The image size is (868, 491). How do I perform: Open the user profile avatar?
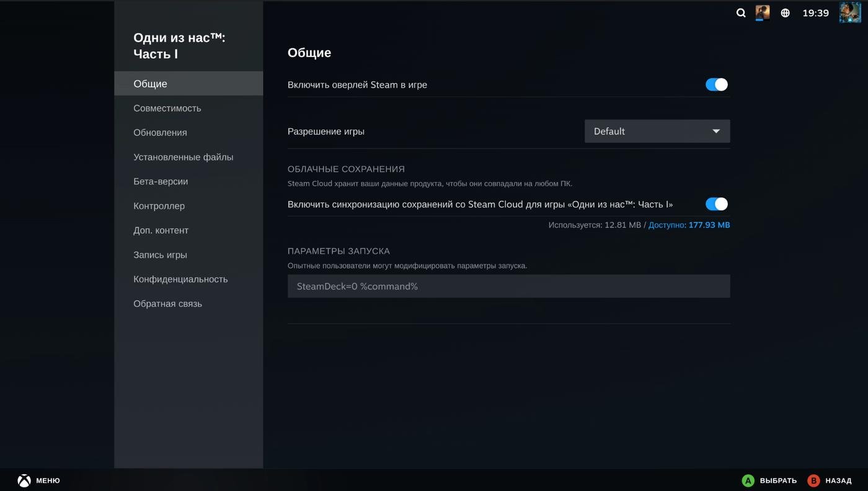850,12
